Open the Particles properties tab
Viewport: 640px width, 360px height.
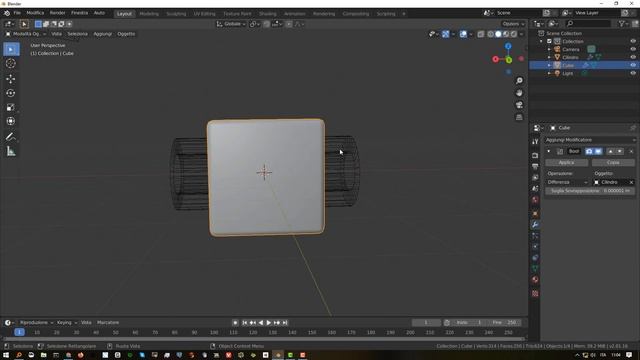click(535, 236)
